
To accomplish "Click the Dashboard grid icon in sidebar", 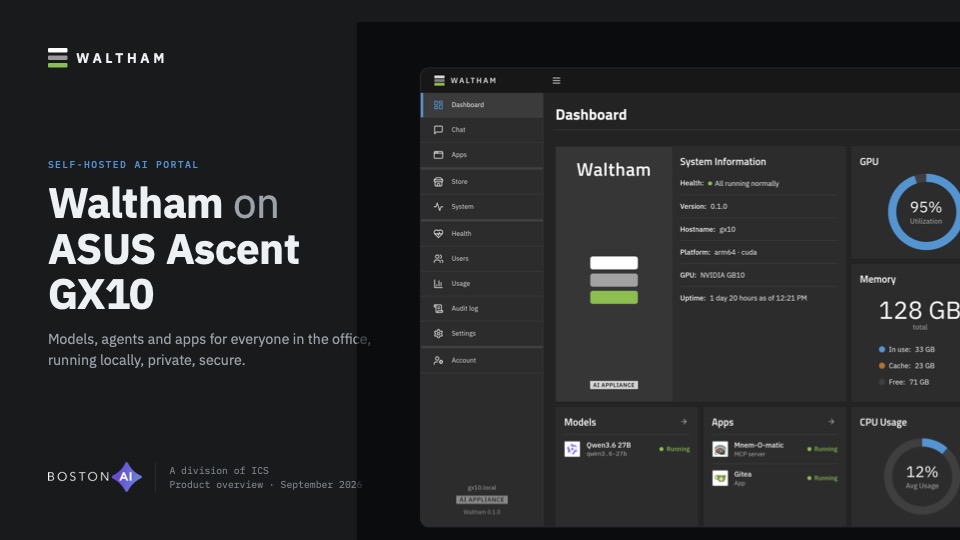I will (x=438, y=105).
